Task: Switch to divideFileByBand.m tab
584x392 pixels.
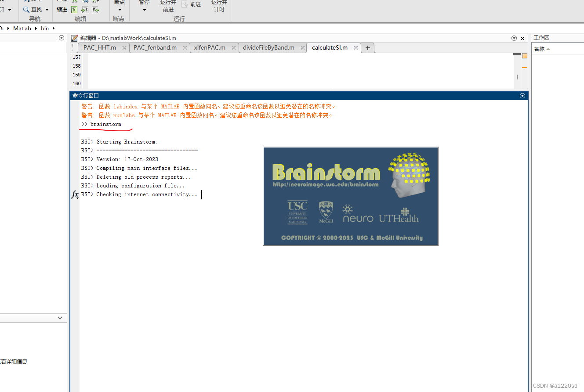Action: coord(268,47)
